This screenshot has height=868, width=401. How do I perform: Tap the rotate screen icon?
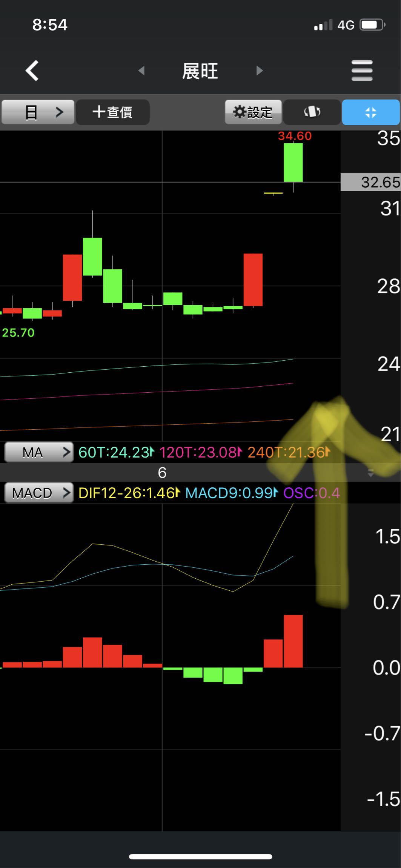pos(312,112)
